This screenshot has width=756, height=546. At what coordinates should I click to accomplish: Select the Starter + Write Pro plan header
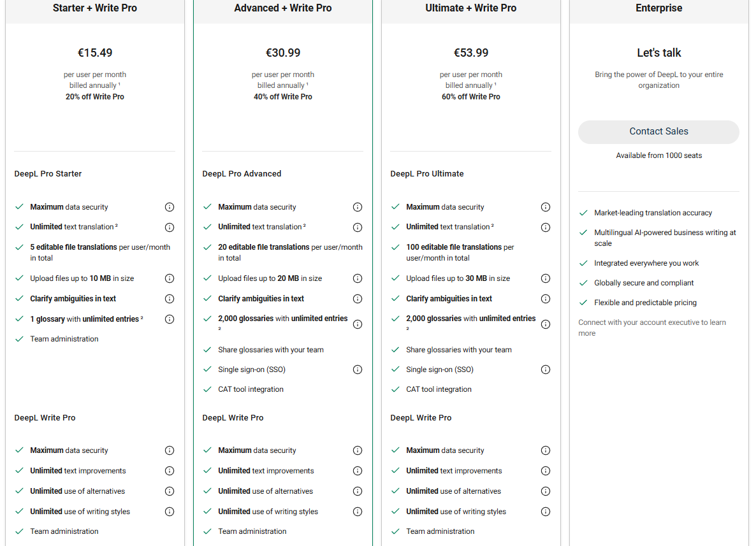pyautogui.click(x=95, y=8)
